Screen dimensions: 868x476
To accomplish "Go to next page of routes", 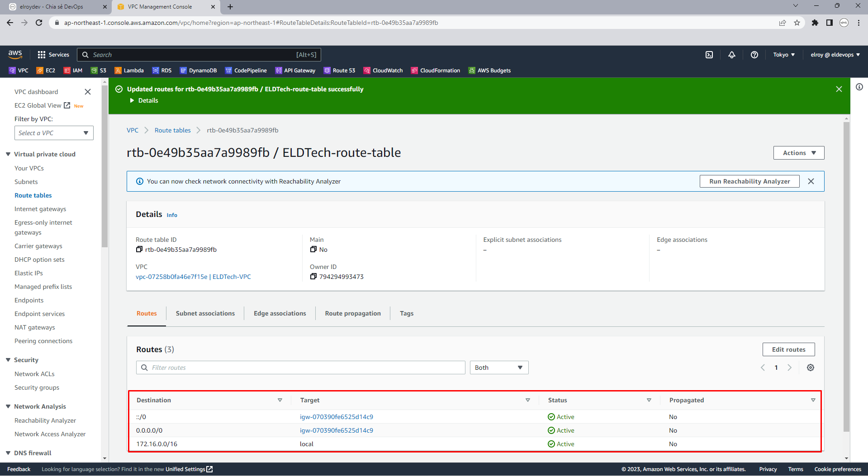I will click(x=790, y=368).
